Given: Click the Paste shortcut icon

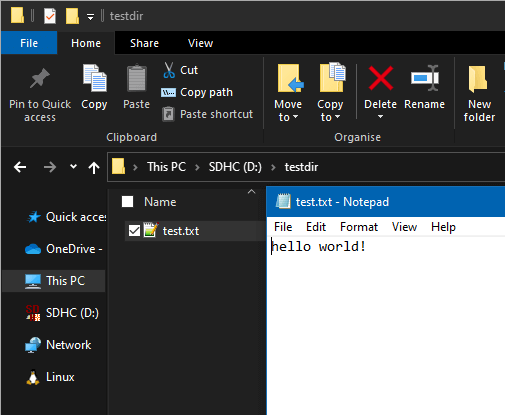Looking at the screenshot, I should coord(168,114).
